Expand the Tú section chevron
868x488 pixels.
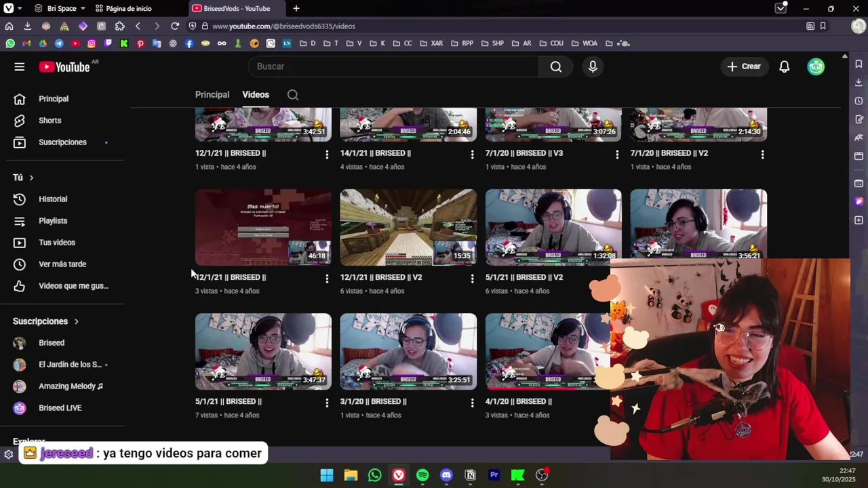click(31, 178)
